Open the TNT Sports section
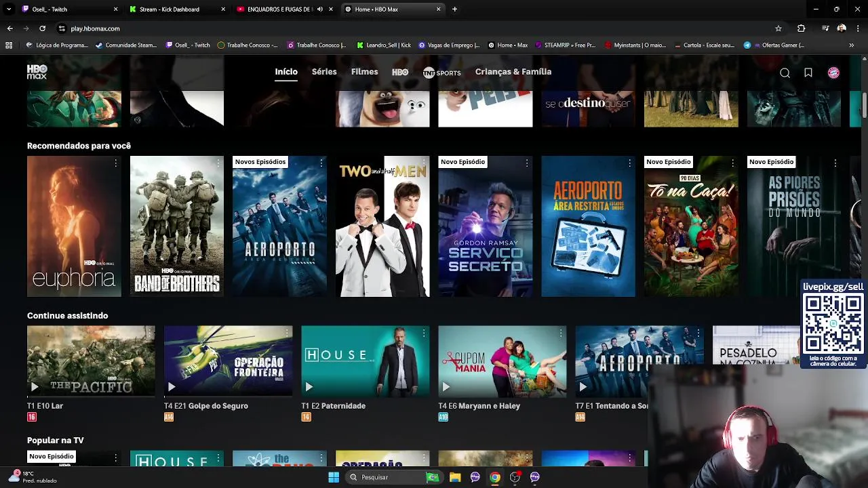The width and height of the screenshot is (868, 488). (441, 73)
